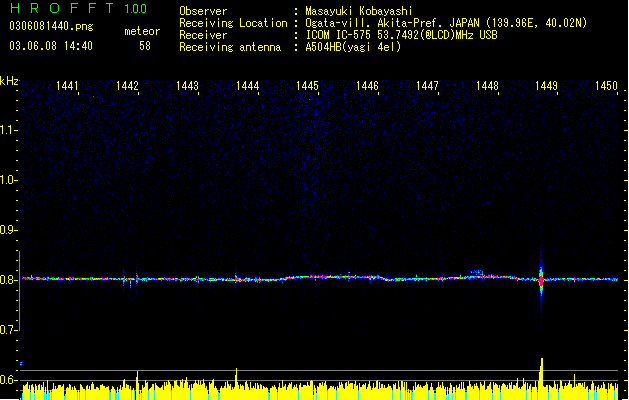This screenshot has width=629, height=400.
Task: Click the HROFFT 1.0.0 title text
Action: pyautogui.click(x=78, y=8)
